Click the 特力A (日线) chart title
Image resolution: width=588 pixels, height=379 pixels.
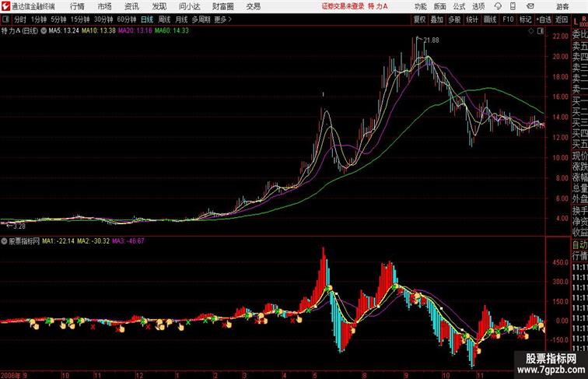point(19,31)
